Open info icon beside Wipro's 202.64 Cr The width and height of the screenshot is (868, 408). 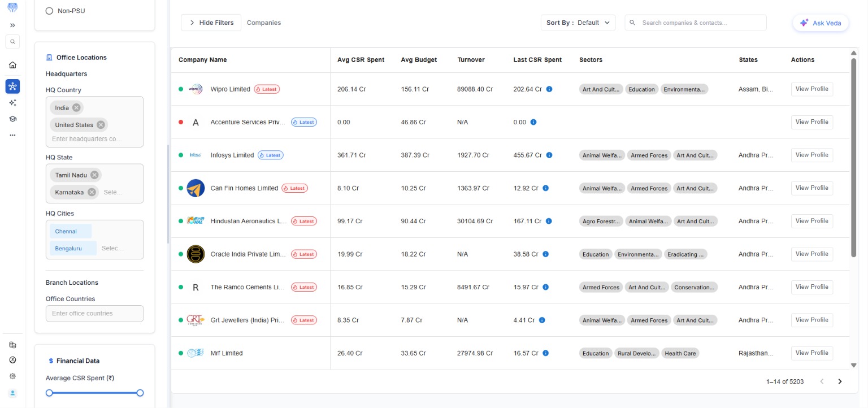tap(549, 89)
